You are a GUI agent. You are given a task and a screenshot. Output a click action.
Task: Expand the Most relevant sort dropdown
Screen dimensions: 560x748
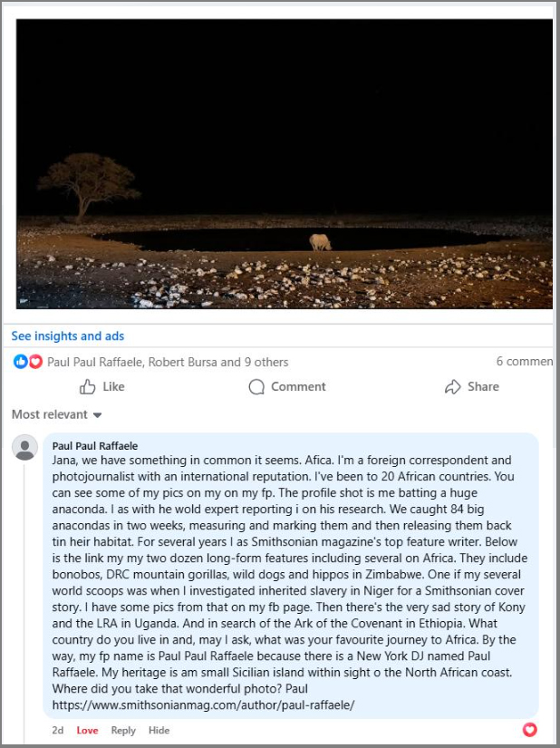(x=56, y=415)
